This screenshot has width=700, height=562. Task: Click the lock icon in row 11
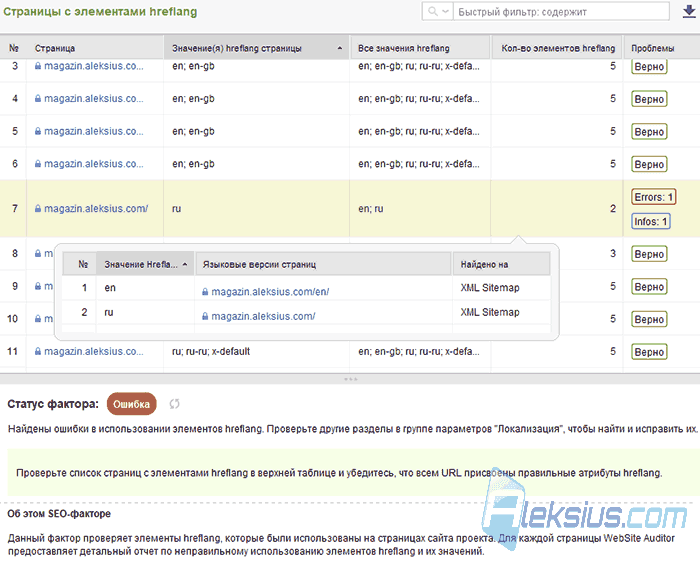click(x=38, y=351)
